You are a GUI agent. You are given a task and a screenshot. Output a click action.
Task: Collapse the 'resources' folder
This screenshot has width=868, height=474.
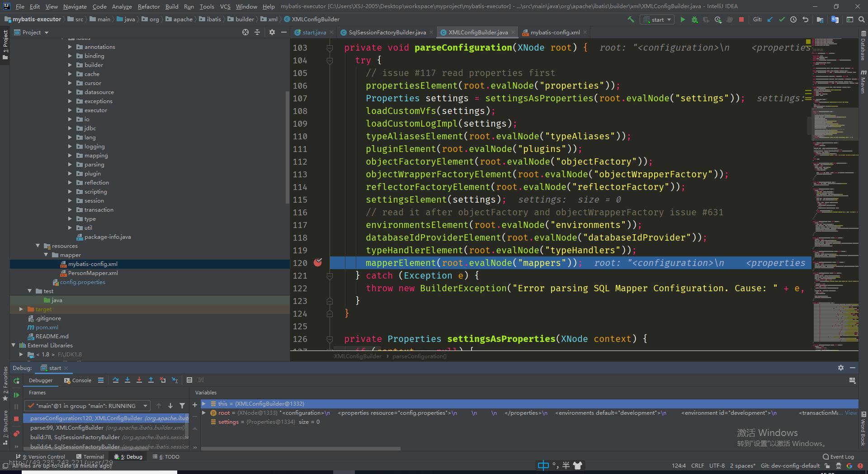(x=38, y=246)
